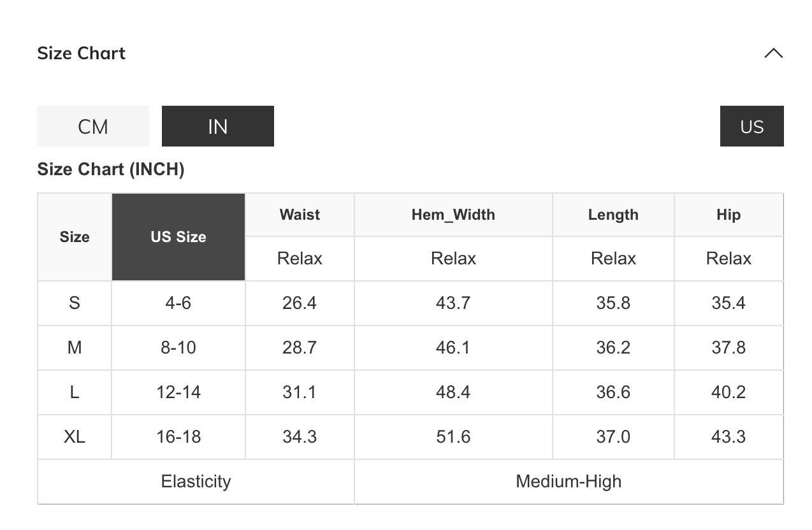Click the 4-6 US size cell
The height and width of the screenshot is (530, 812).
tap(178, 303)
